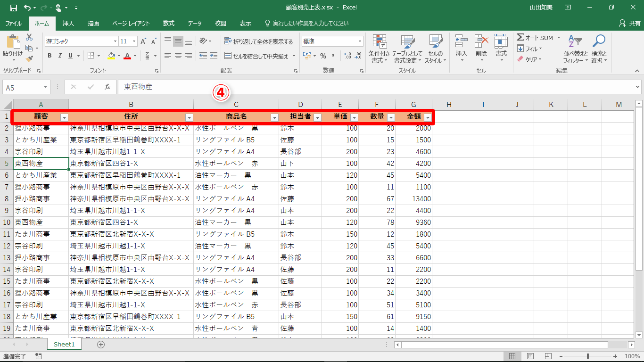Viewport: 644px width, 362px height.
Task: Open the 住所 column filter dropdown
Action: pyautogui.click(x=189, y=118)
